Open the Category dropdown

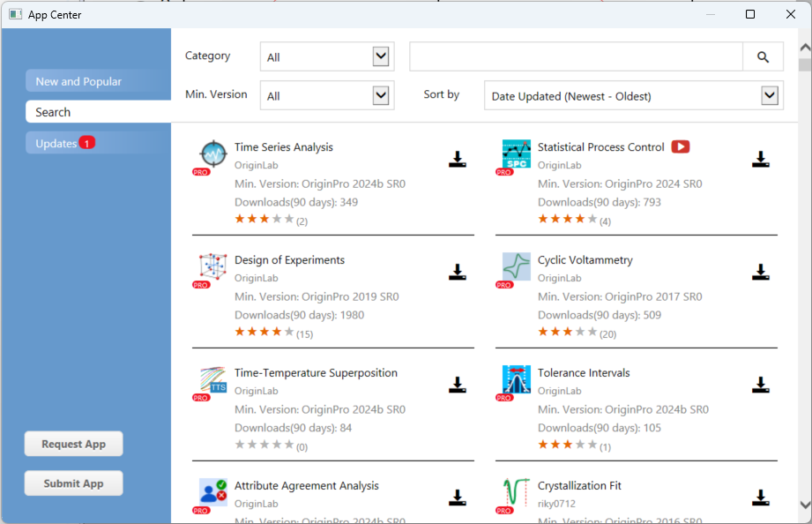click(x=327, y=56)
